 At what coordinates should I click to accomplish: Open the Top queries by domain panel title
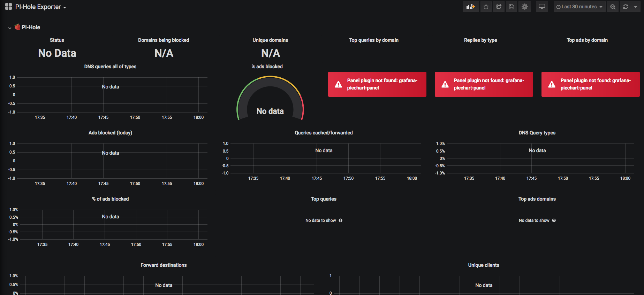374,40
